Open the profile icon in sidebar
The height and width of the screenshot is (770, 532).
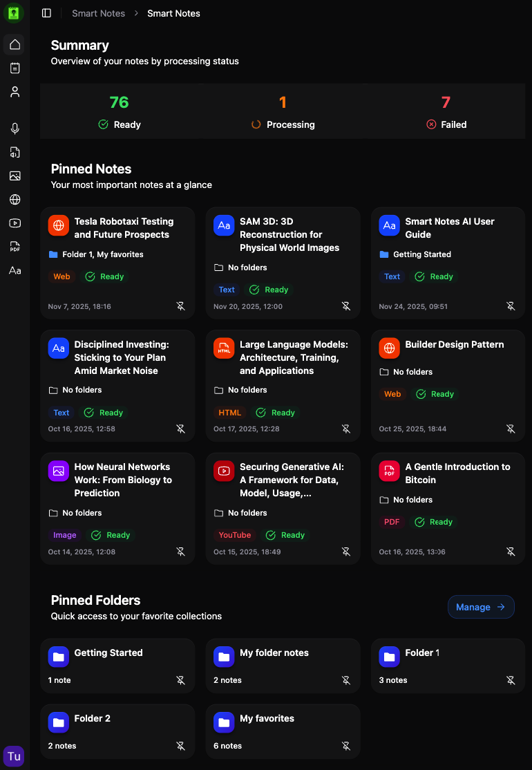pos(15,91)
